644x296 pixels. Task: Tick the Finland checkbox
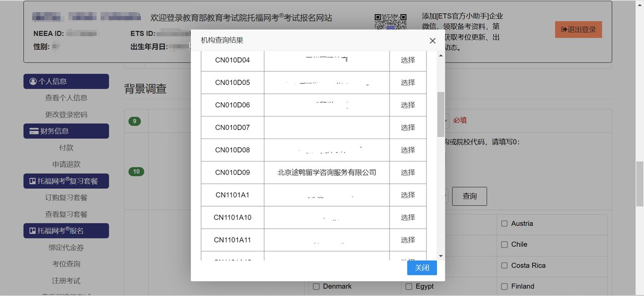click(504, 286)
